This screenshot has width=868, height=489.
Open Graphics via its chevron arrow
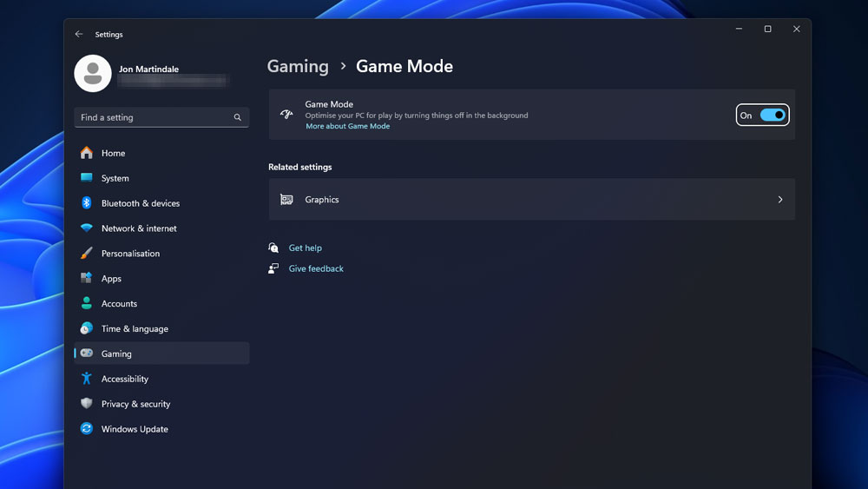click(780, 200)
